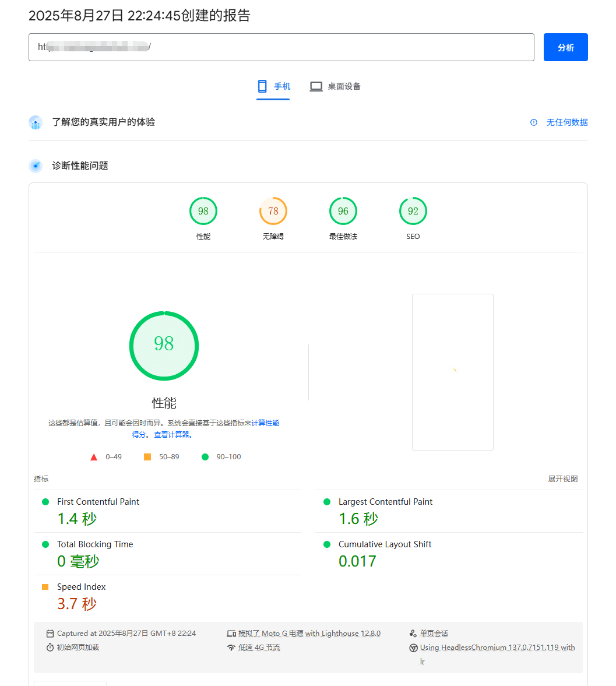
Task: Click the diagnose performance section icon
Action: [x=36, y=166]
